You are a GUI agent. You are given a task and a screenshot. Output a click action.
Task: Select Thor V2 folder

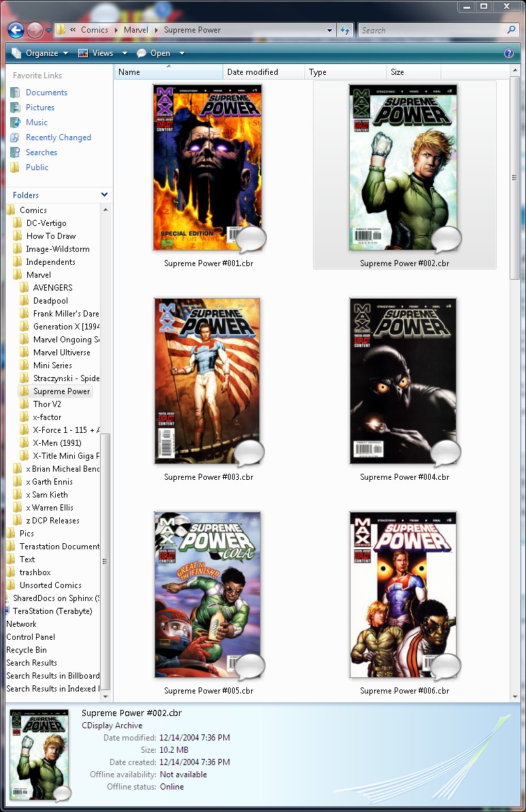click(46, 404)
